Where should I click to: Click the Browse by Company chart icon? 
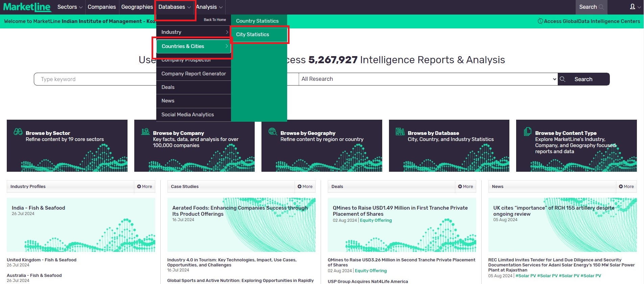145,132
